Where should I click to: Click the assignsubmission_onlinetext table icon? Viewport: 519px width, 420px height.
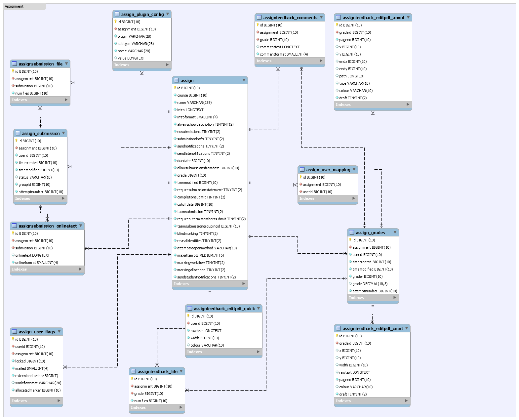click(15, 226)
